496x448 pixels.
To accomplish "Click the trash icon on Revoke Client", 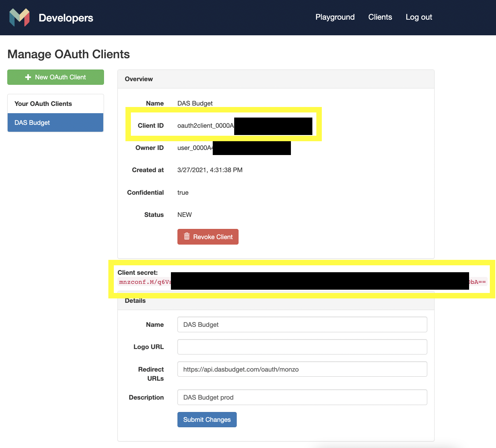I will 187,237.
